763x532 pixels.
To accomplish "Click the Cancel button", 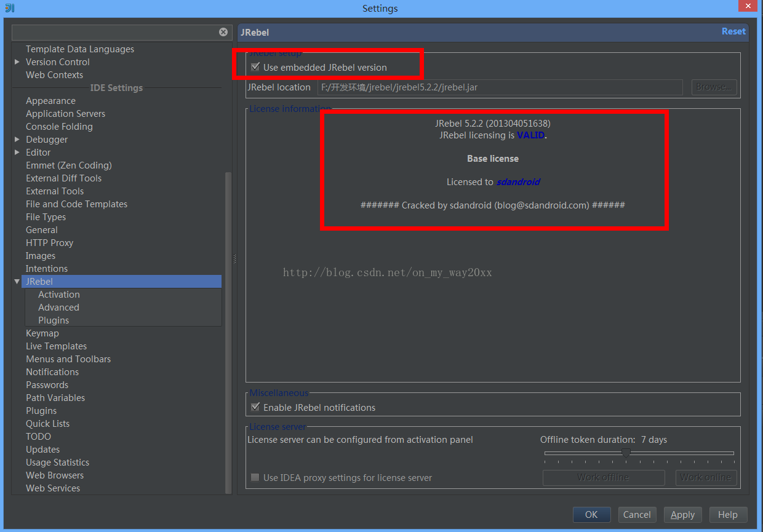I will [637, 515].
